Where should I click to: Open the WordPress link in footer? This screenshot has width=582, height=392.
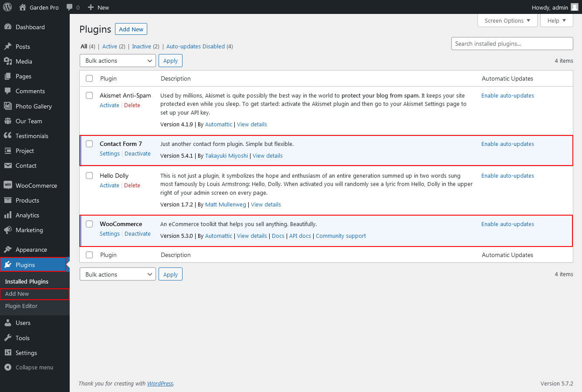[x=160, y=383]
